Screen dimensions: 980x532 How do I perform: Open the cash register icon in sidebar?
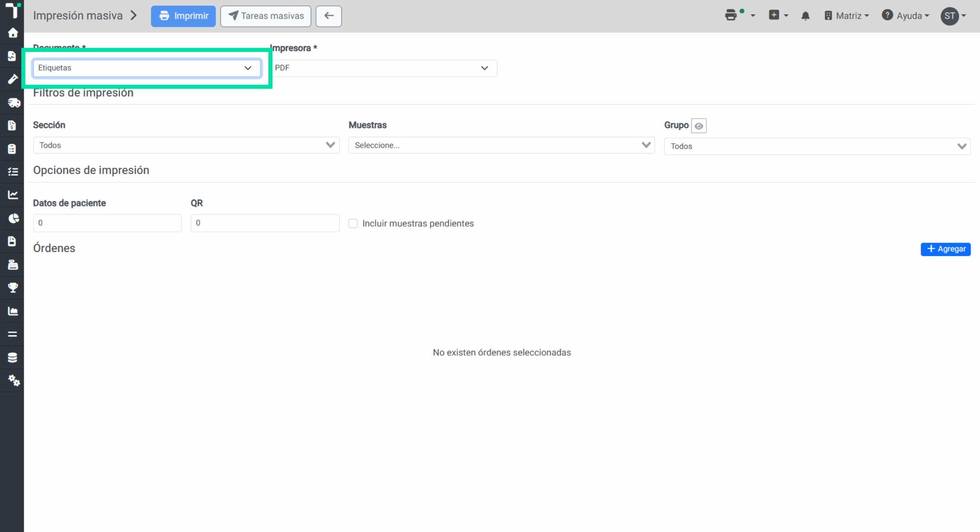pyautogui.click(x=13, y=265)
